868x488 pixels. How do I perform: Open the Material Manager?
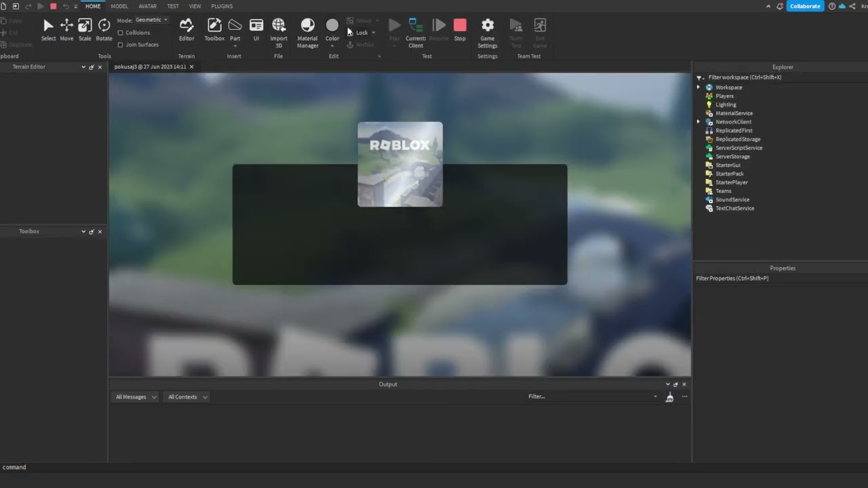(307, 33)
